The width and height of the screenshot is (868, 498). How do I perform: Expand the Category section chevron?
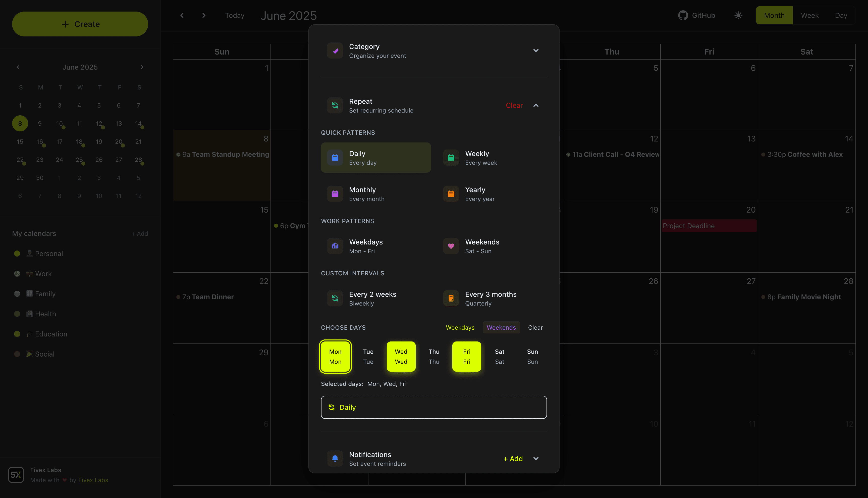[x=536, y=50]
